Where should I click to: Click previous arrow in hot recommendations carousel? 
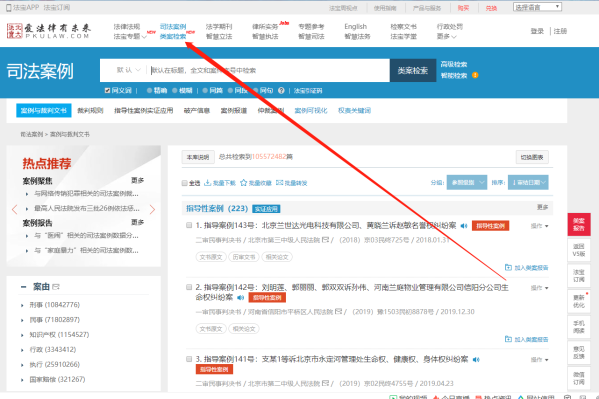coord(15,209)
